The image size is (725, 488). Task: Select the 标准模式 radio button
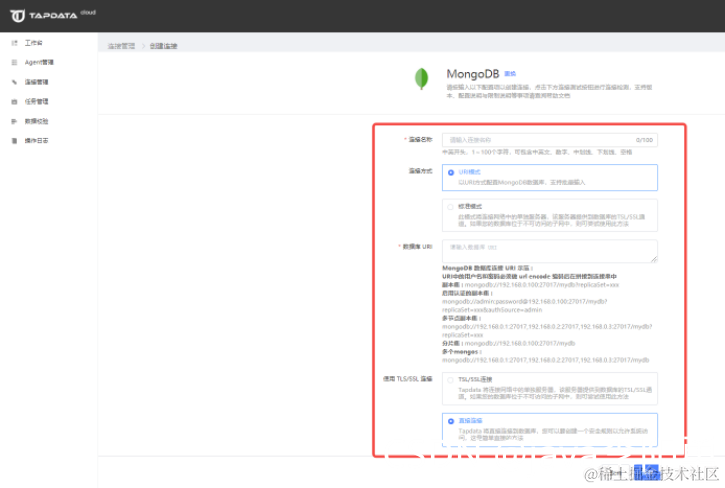pos(451,207)
